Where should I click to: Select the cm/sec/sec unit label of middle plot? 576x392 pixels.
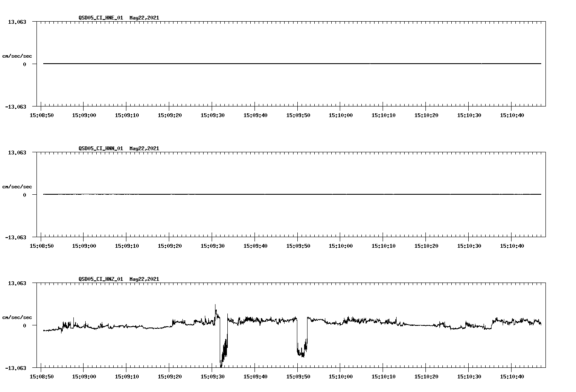pyautogui.click(x=17, y=186)
